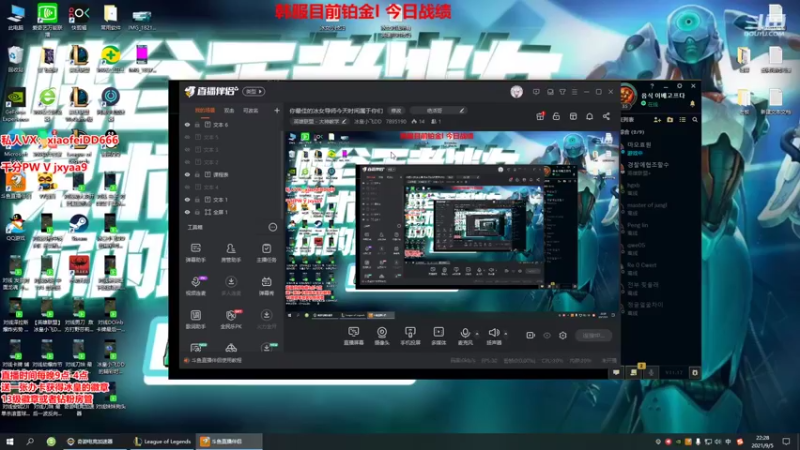Add a new scene with plus button

(x=277, y=110)
